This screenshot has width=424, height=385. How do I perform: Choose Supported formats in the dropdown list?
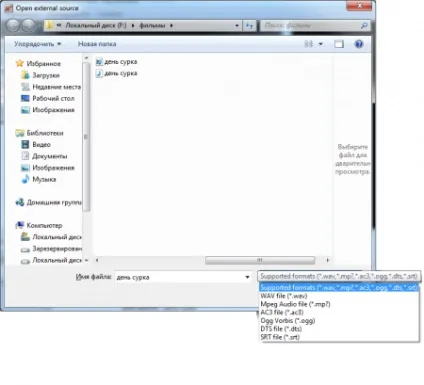[x=339, y=287]
